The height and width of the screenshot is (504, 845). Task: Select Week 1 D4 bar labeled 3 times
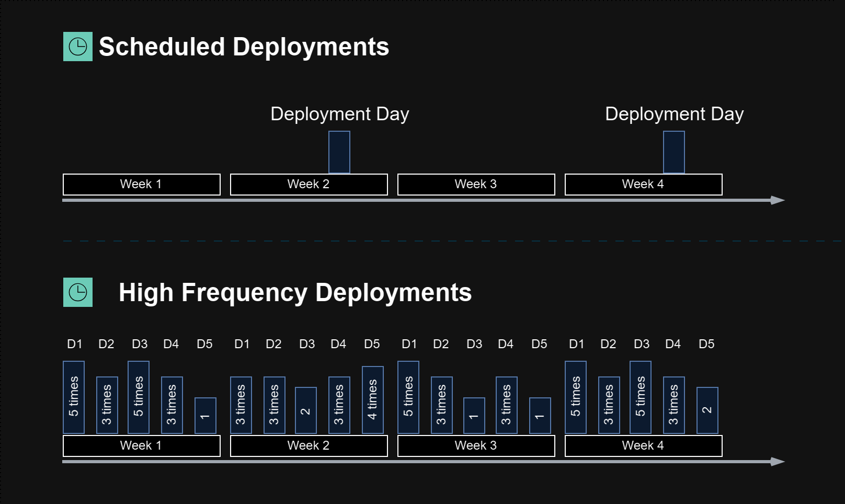click(172, 405)
